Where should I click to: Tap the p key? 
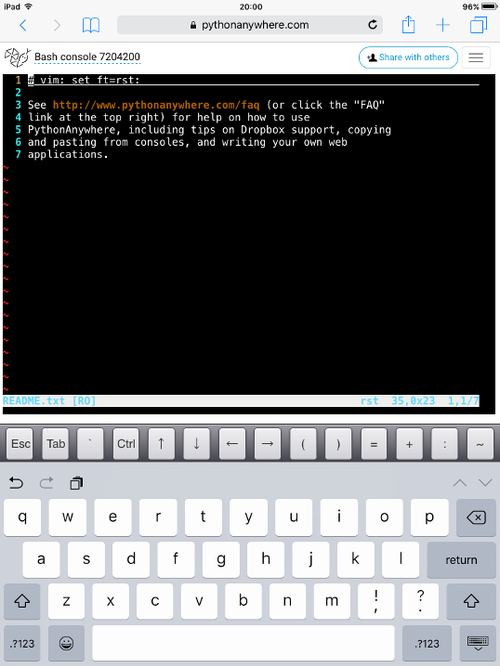pos(429,517)
